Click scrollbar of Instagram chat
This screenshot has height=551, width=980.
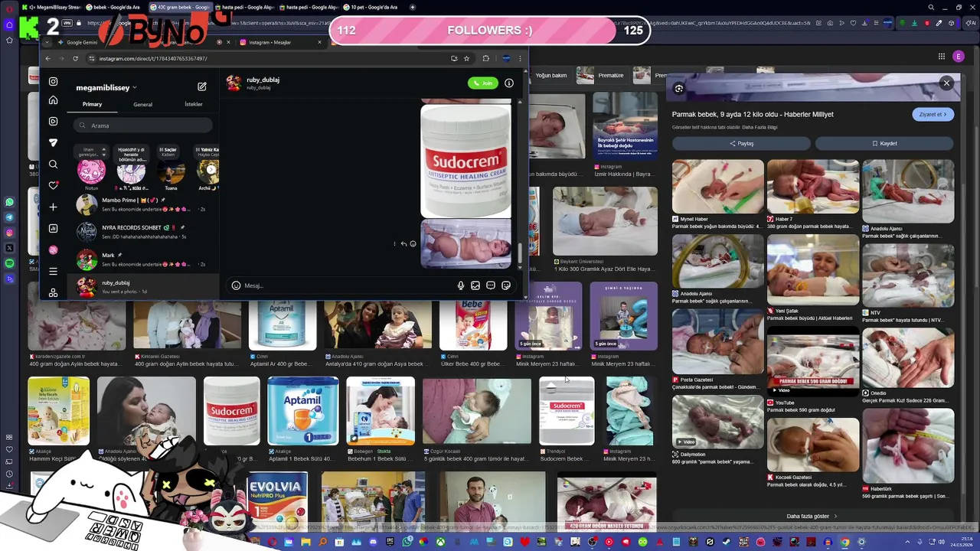click(520, 253)
